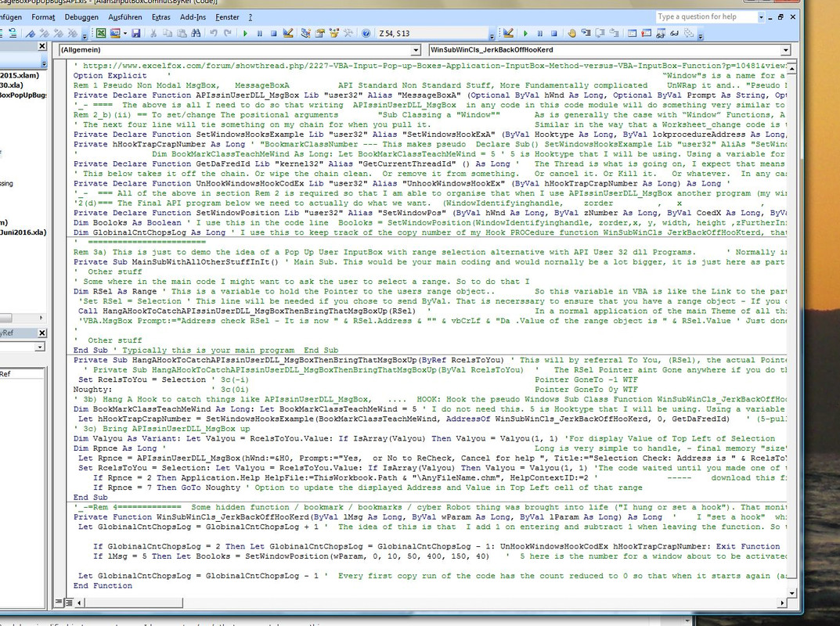The width and height of the screenshot is (840, 626).
Task: Switch to Full Module View at bottom left
Action: [x=68, y=603]
